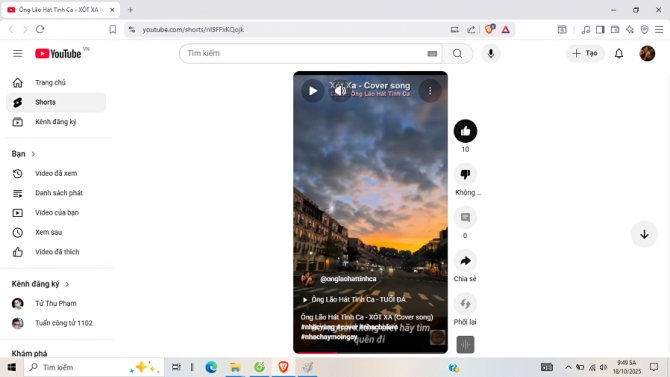Viewport: 670px width, 377px height.
Task: Toggle the browser sidebar panel
Action: [x=600, y=29]
